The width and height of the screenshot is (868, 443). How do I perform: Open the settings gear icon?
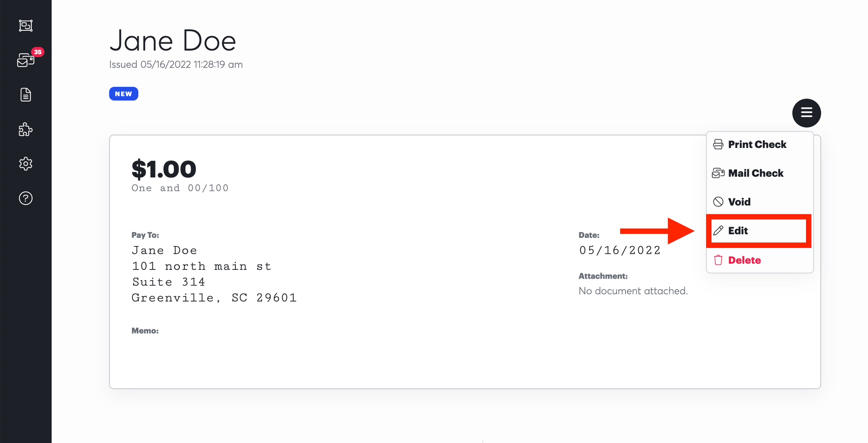[x=26, y=164]
